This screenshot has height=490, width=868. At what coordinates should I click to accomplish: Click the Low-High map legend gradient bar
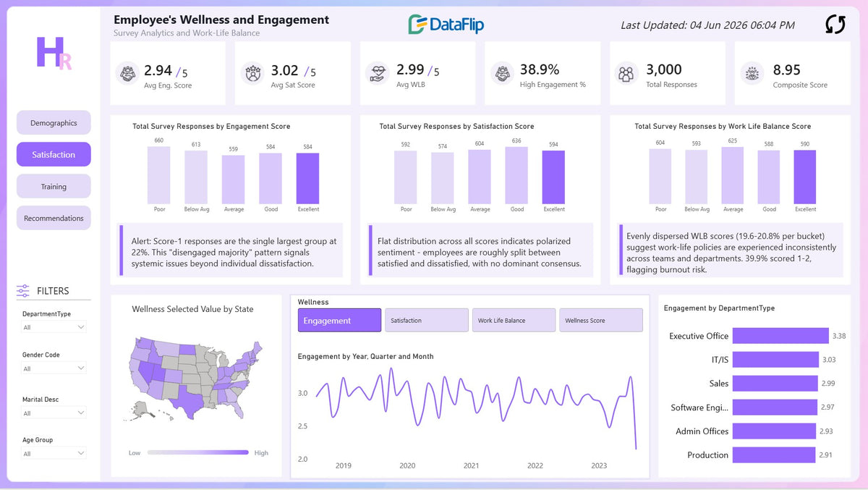tap(197, 452)
